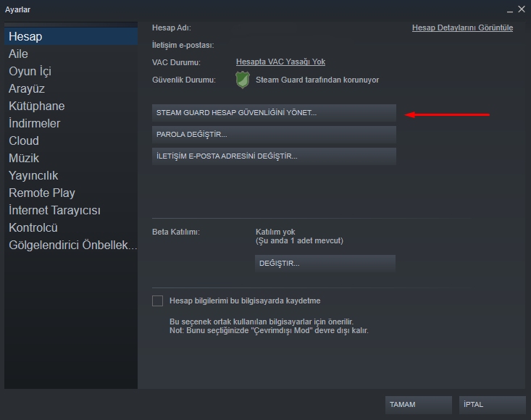Open Cloud settings
531x420 pixels.
click(x=71, y=140)
